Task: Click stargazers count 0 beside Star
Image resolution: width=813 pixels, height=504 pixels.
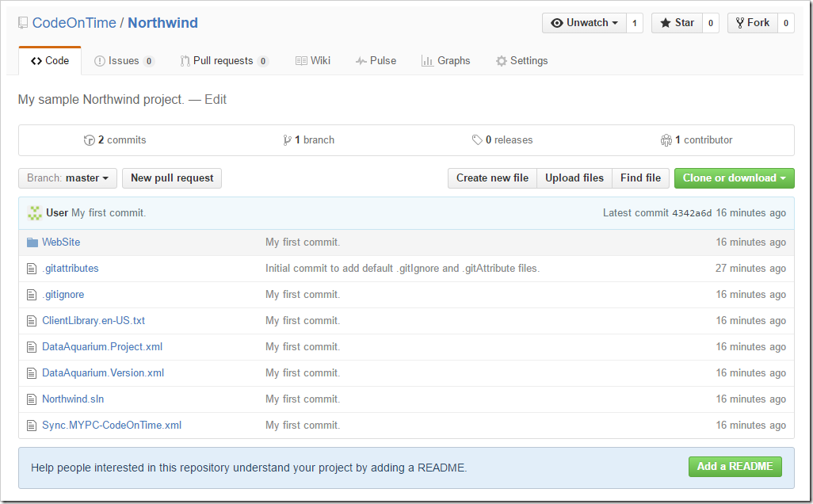Action: pyautogui.click(x=711, y=23)
